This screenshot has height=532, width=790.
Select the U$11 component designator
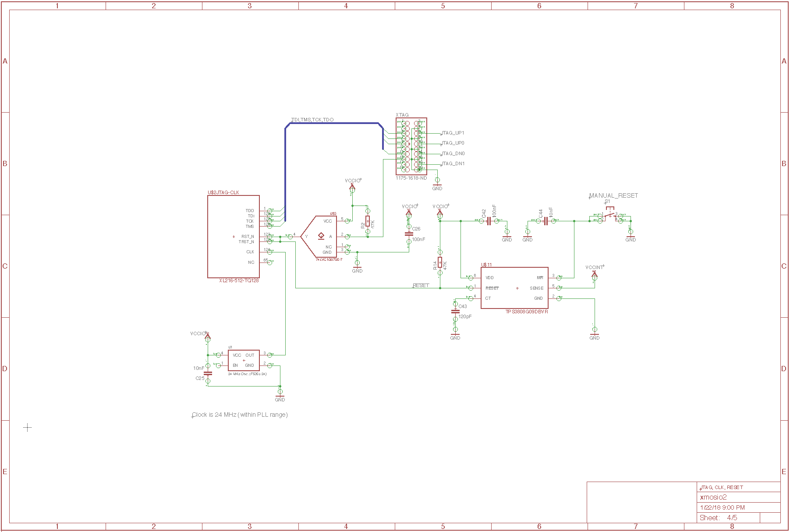(x=486, y=265)
